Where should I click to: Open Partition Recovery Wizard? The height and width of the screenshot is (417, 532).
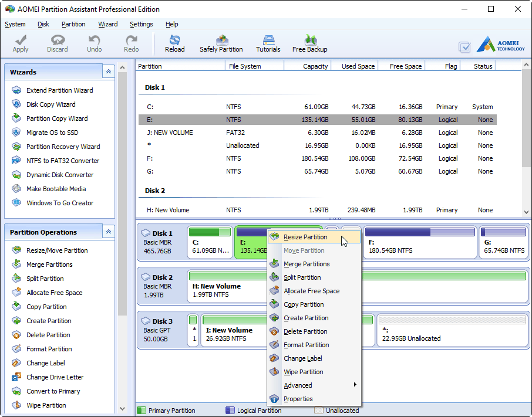[x=63, y=147]
